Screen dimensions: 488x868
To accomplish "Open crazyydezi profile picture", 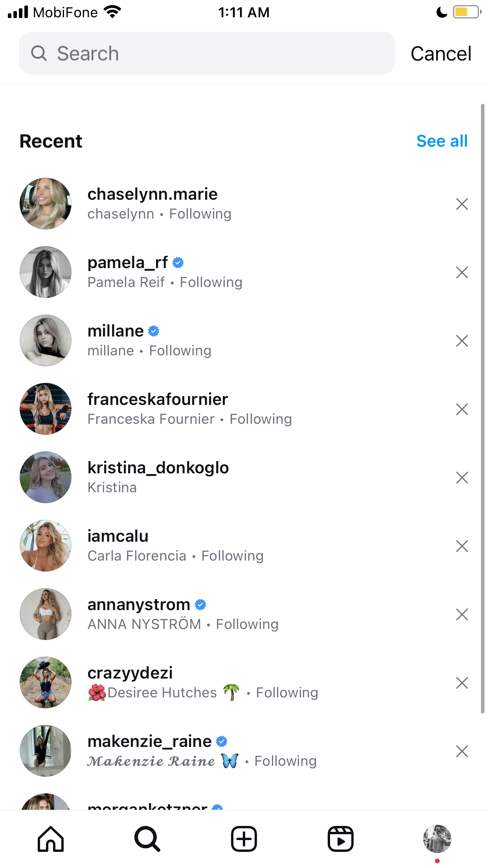I will (46, 682).
